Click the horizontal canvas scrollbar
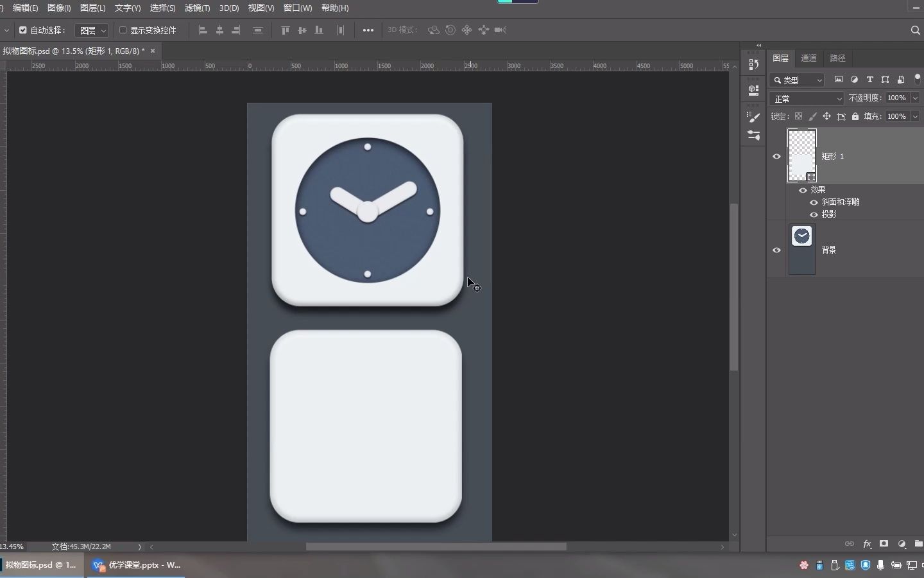Screen dimensions: 924x578 coord(436,547)
